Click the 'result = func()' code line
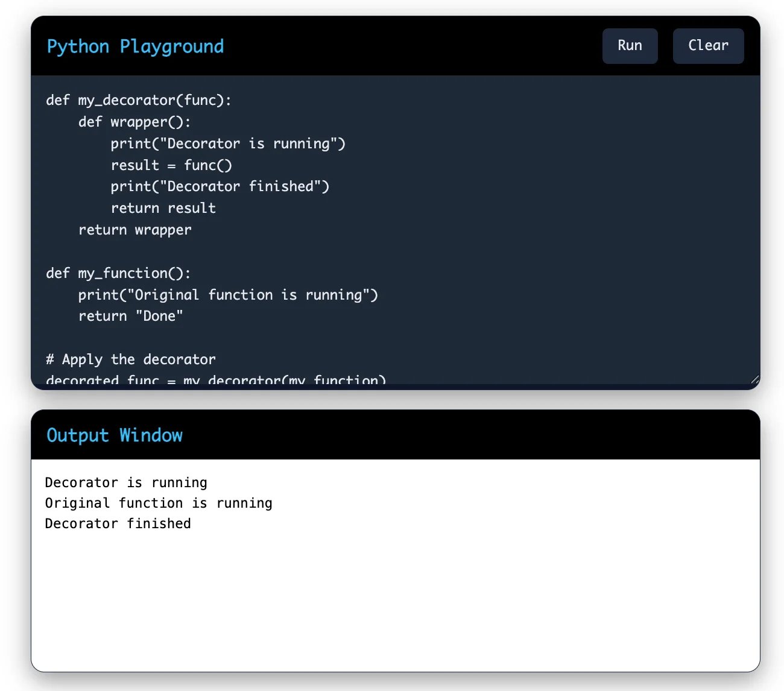 click(x=171, y=165)
